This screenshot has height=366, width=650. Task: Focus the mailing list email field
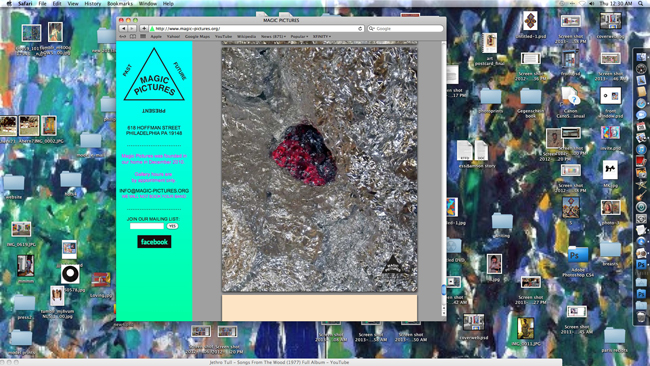pos(147,226)
